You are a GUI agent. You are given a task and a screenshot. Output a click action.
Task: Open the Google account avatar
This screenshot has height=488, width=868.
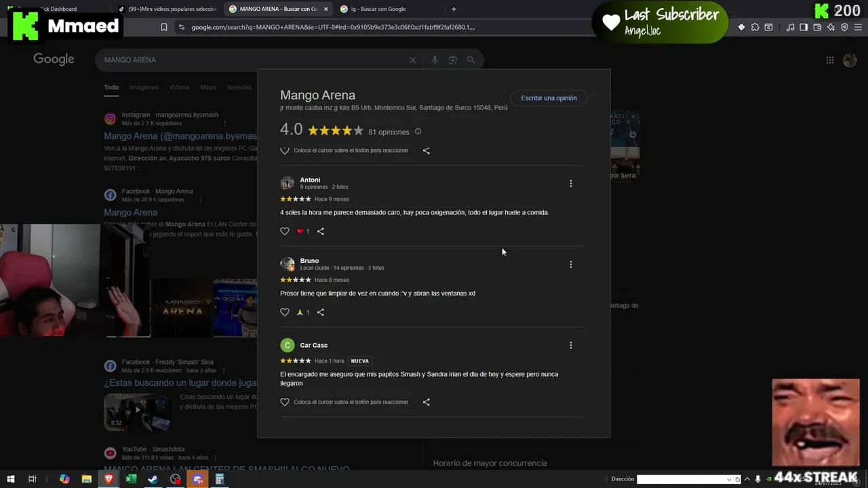coord(850,60)
